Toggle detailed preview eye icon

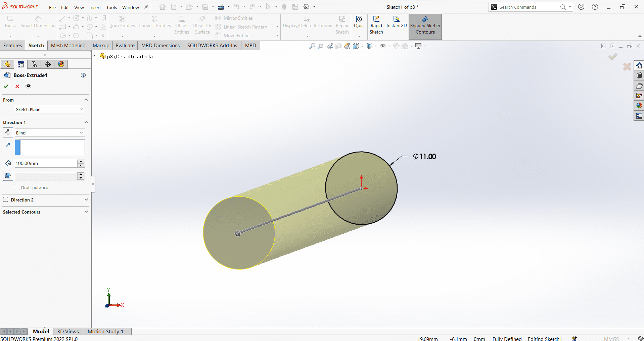coord(28,86)
